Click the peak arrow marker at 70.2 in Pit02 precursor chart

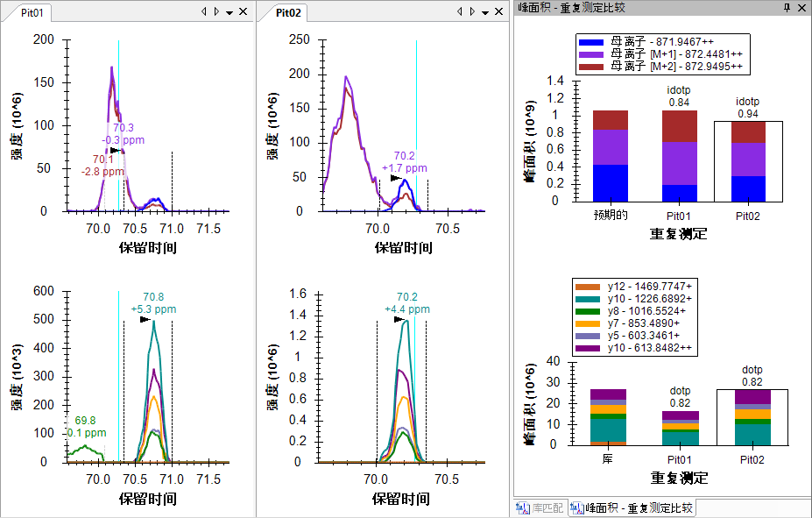396,178
